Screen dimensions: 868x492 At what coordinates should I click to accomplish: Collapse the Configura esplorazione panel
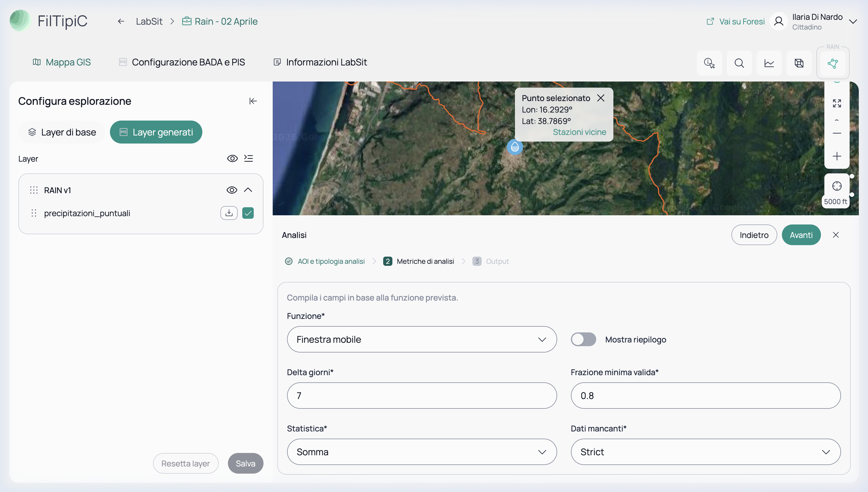253,101
